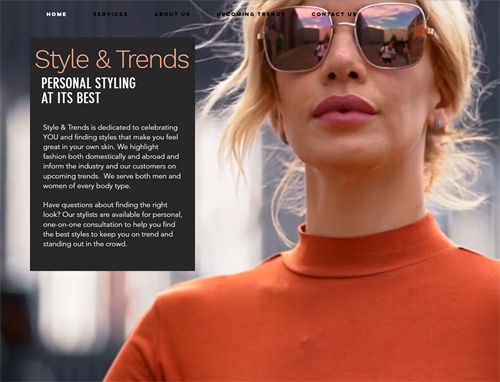Go to the SERVICES page
Image resolution: width=500 pixels, height=382 pixels.
110,14
